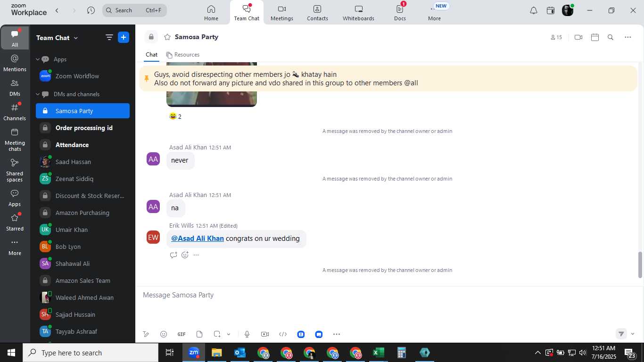
Task: Click the Message Samosa Party input
Action: (388, 295)
